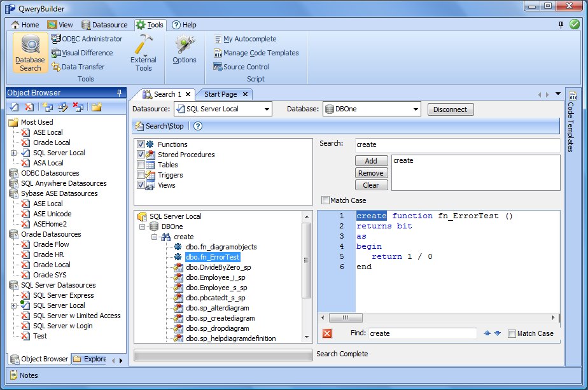
Task: Click Search\Stop toolbar button
Action: coord(160,126)
